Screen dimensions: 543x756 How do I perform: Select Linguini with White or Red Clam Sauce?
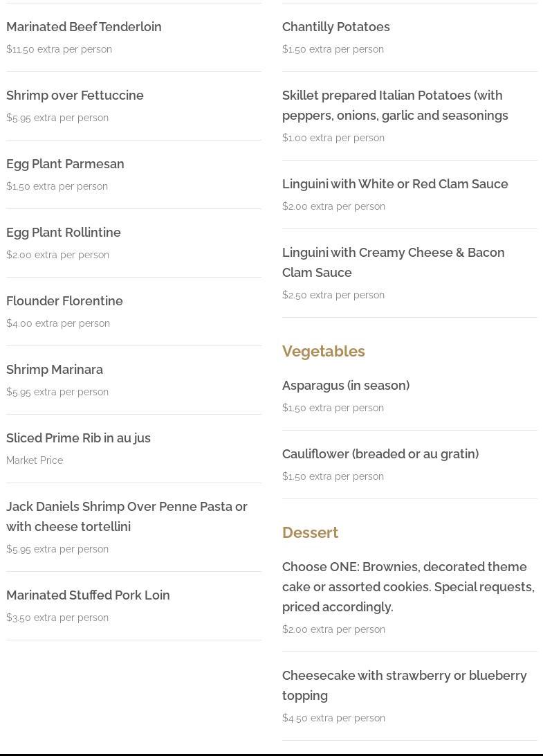[x=395, y=183]
